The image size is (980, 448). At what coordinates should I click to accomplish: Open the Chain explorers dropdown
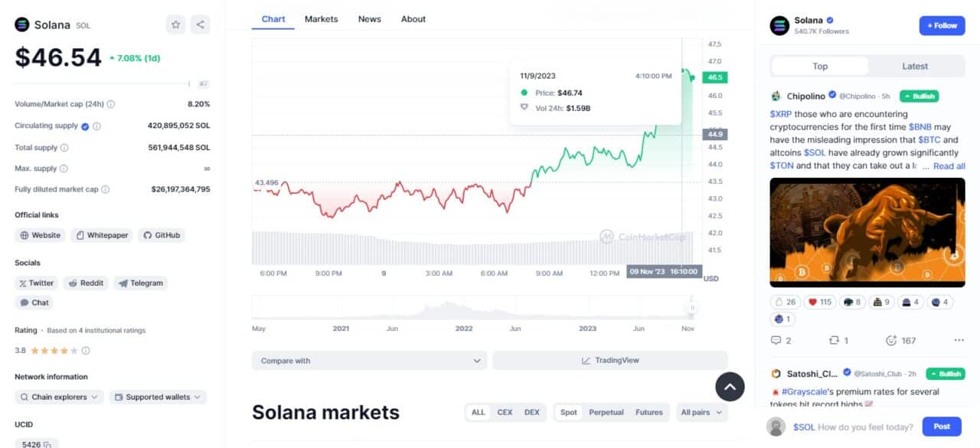59,397
